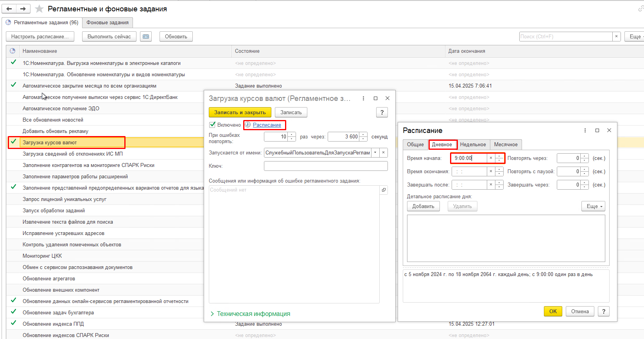Expand the messages field in a separate window
Viewport: 644px width, 339px height.
(x=384, y=190)
